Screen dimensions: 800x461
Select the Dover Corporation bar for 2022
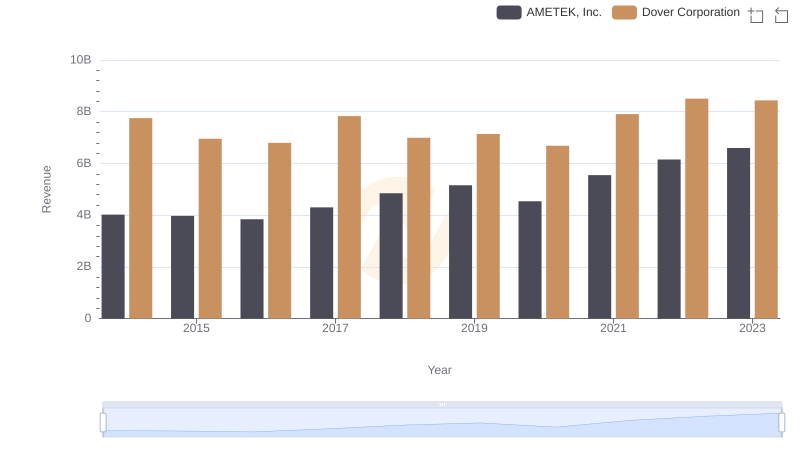[x=696, y=208]
